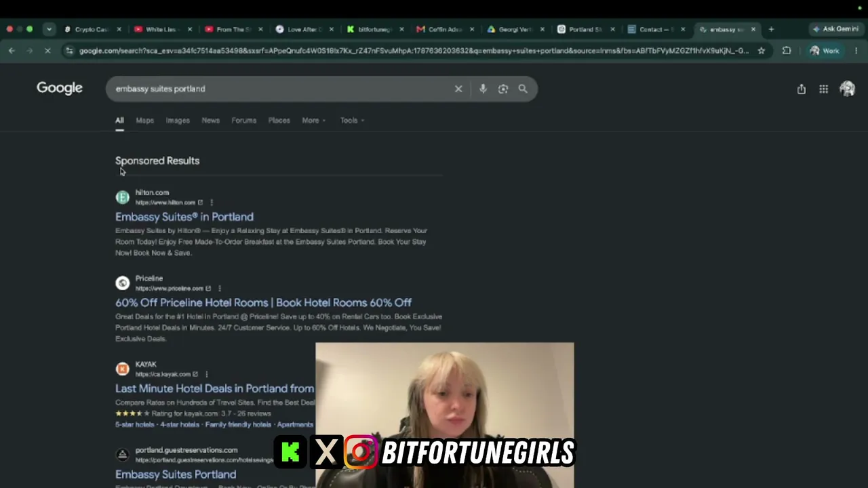Expand the tab search dropdown
Screen dimensions: 868x488
click(x=49, y=29)
